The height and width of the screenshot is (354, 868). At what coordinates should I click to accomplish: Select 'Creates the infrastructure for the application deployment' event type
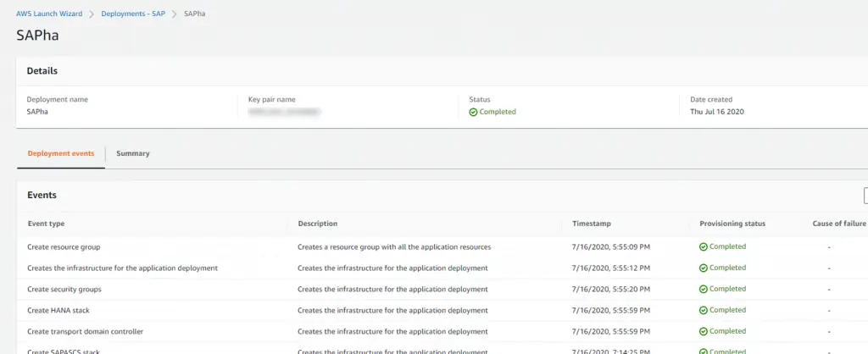coord(122,268)
